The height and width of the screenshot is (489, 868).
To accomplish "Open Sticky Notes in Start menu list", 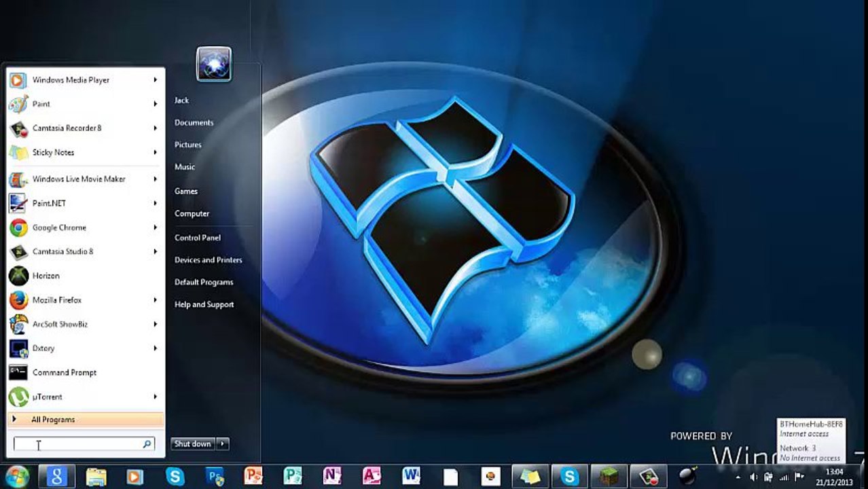I will 85,152.
